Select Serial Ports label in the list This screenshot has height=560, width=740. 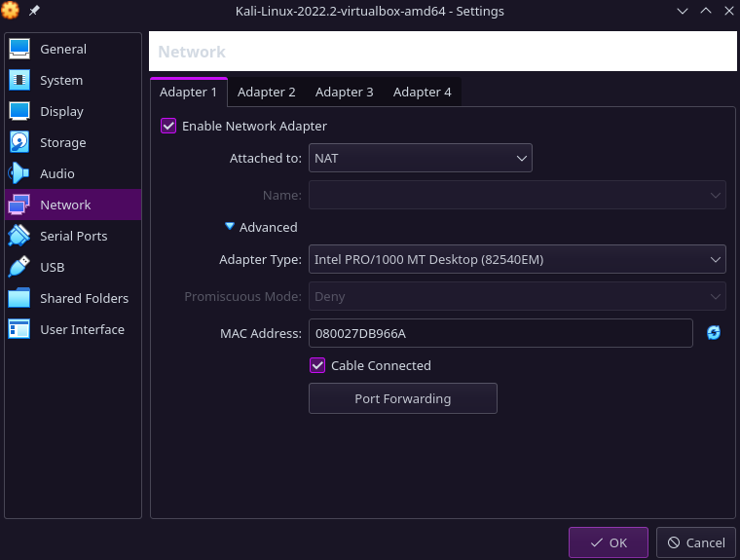[74, 236]
